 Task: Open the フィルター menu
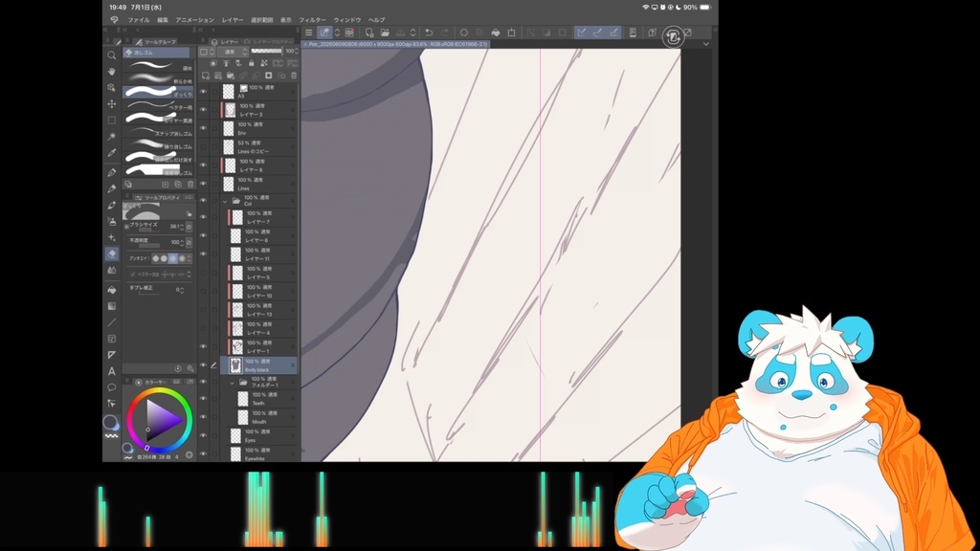coord(313,20)
